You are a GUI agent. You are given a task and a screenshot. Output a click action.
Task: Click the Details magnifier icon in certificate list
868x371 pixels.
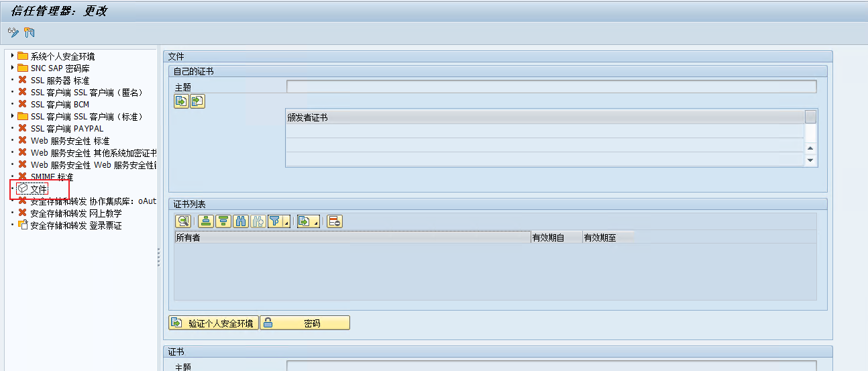182,221
